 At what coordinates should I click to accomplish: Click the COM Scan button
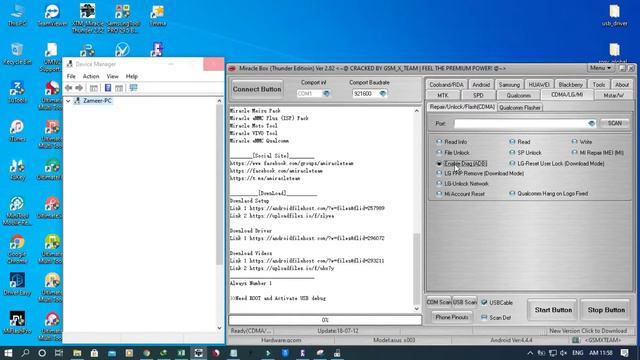coord(439,302)
